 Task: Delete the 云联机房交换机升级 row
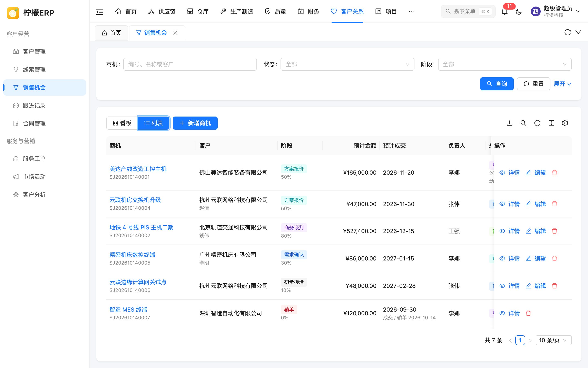[555, 204]
